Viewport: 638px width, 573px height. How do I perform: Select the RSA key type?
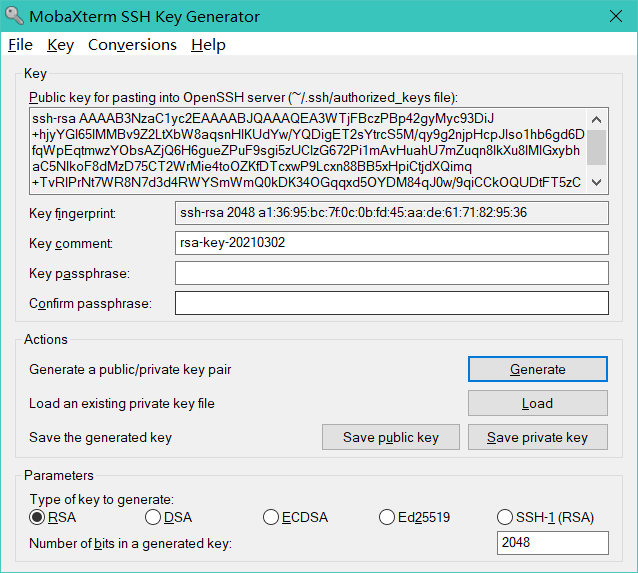click(38, 517)
